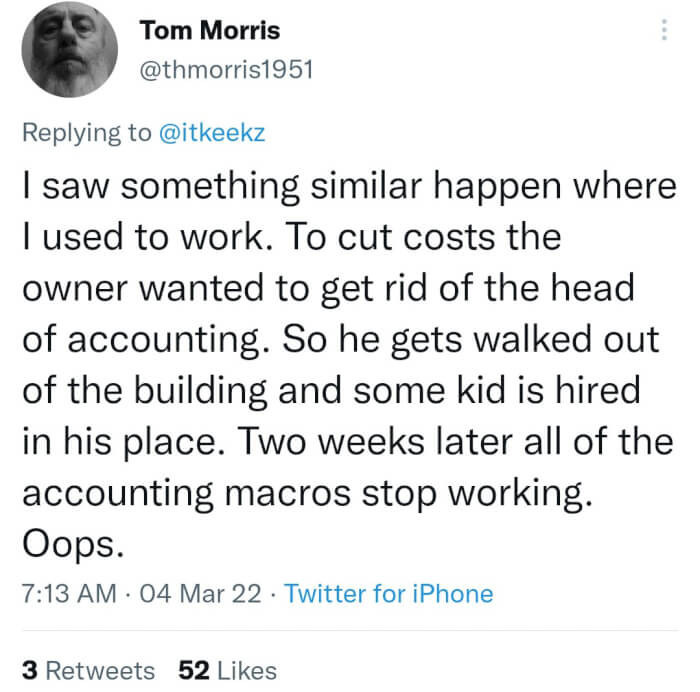Screen dimensions: 700x692
Task: View the 3 Retweets list
Action: click(x=88, y=669)
